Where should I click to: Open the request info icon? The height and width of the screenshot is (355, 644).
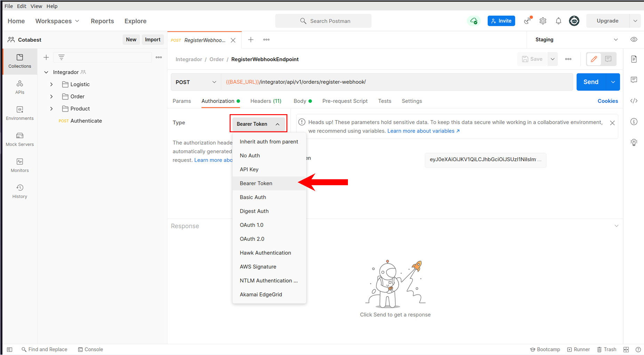click(634, 121)
